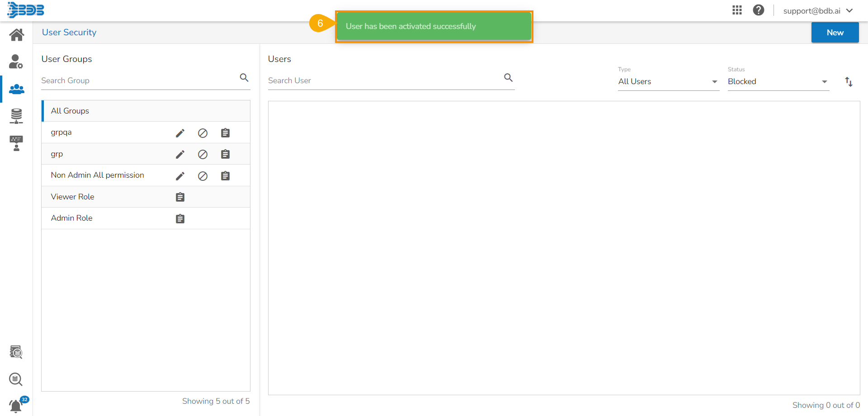Click the New button
The width and height of the screenshot is (868, 416).
[835, 33]
